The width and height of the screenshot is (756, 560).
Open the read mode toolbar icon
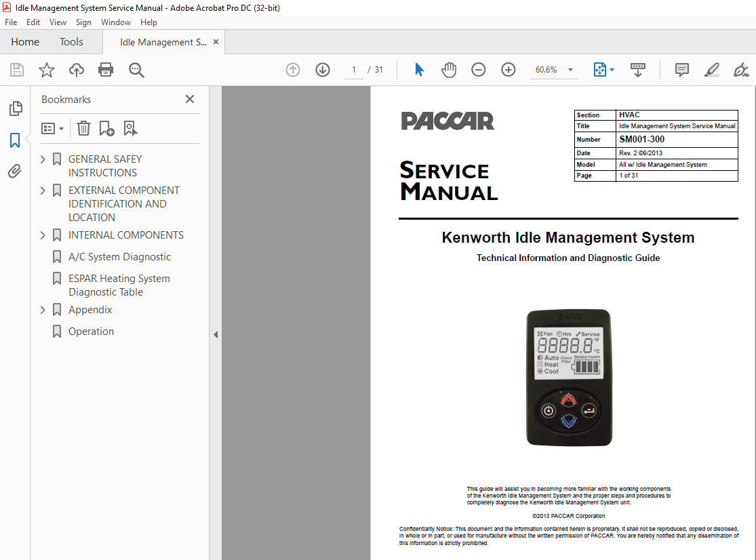638,70
